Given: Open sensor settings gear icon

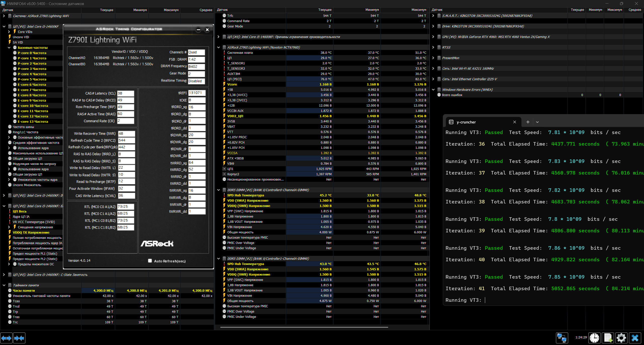Looking at the screenshot, I should point(621,338).
